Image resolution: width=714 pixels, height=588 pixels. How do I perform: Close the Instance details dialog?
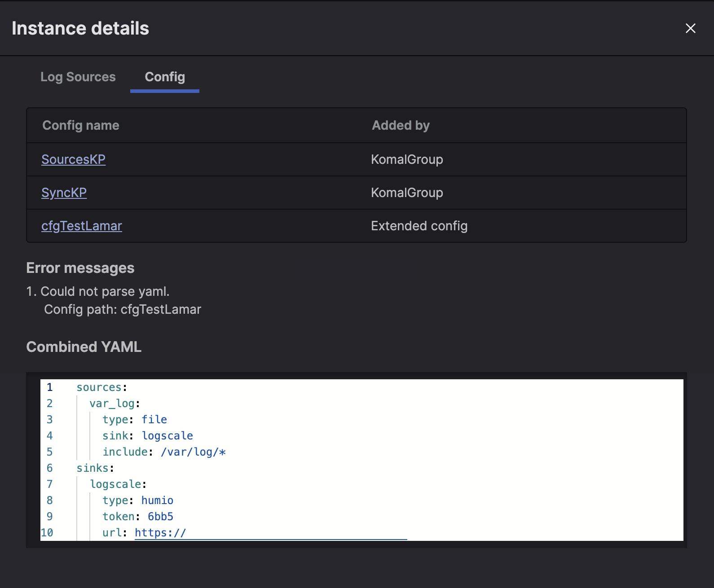(x=690, y=28)
